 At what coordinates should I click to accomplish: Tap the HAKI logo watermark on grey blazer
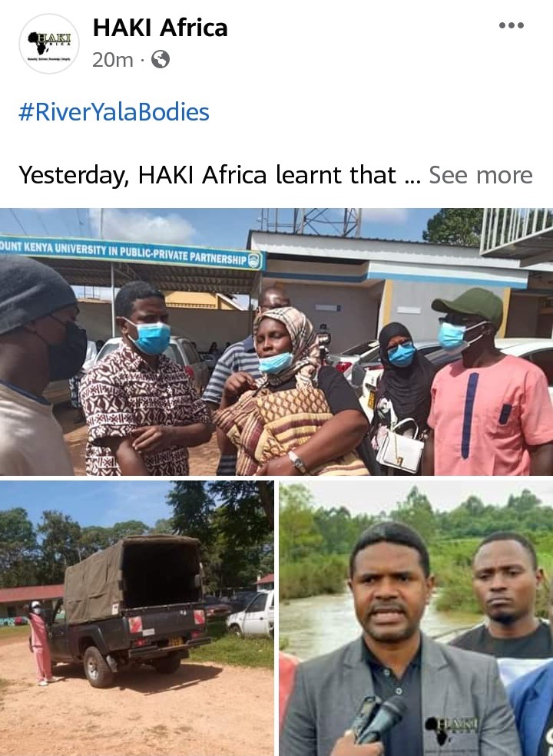pos(451,729)
